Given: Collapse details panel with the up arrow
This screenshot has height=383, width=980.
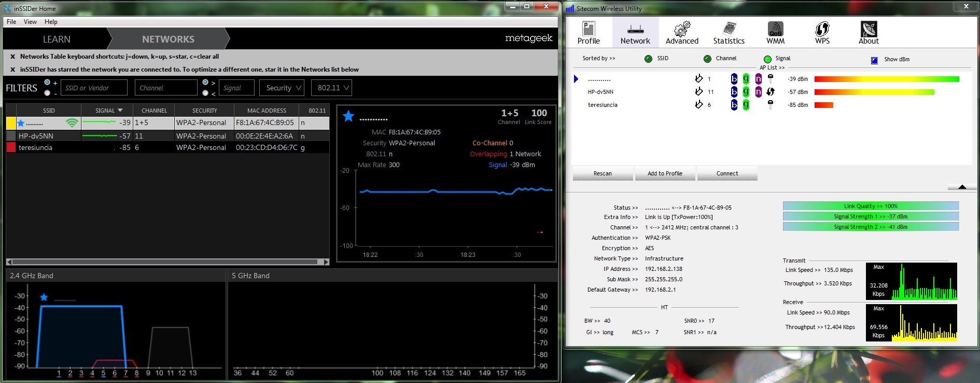Looking at the screenshot, I should point(962,187).
